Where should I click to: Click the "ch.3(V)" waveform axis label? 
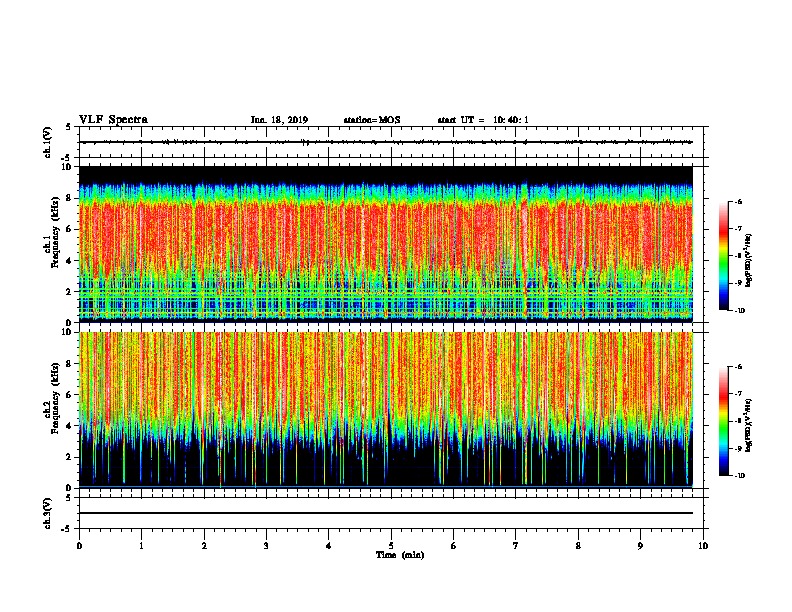pyautogui.click(x=47, y=513)
